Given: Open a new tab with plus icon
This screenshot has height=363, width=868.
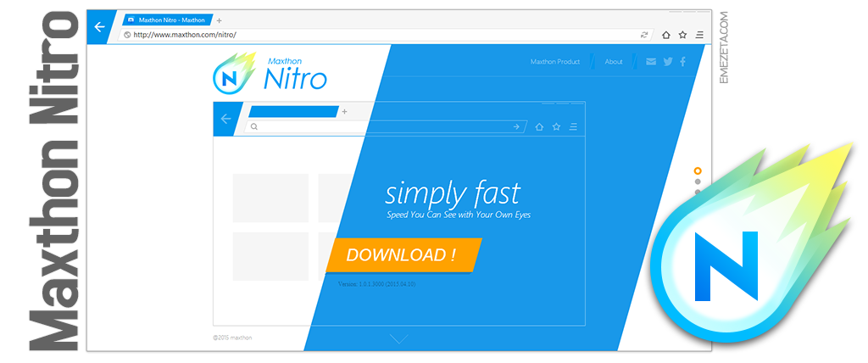Looking at the screenshot, I should 220,20.
